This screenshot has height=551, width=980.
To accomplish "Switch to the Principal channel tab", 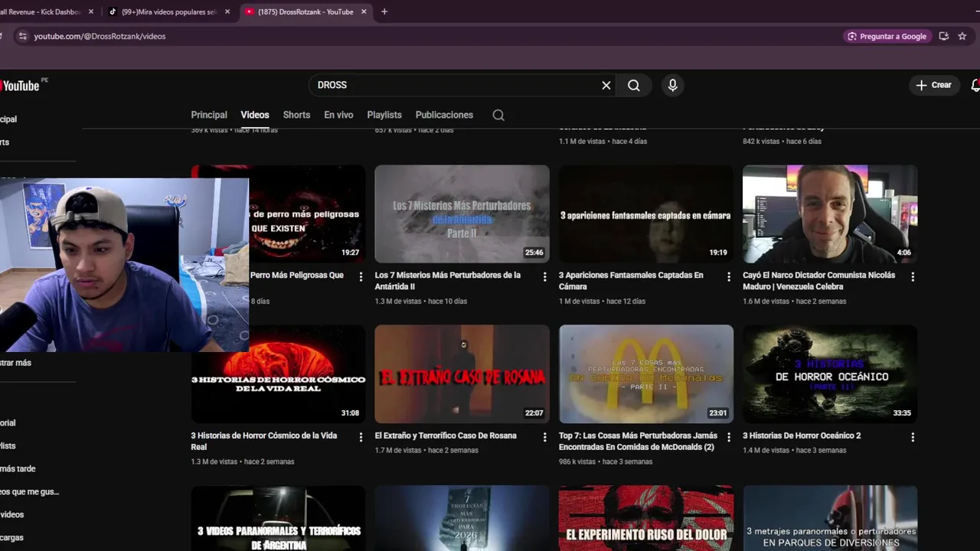I will (209, 115).
